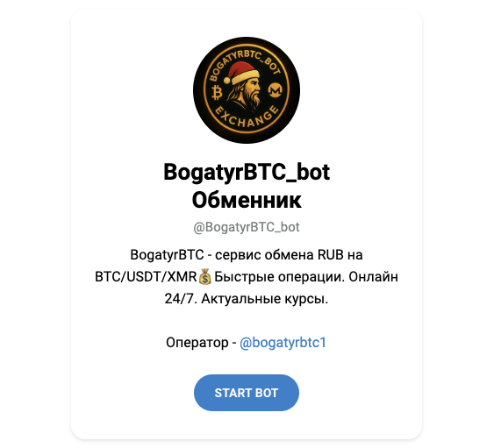Screen dimensions: 494x448
Task: Click the Онлайн word in the description
Action: click(373, 277)
